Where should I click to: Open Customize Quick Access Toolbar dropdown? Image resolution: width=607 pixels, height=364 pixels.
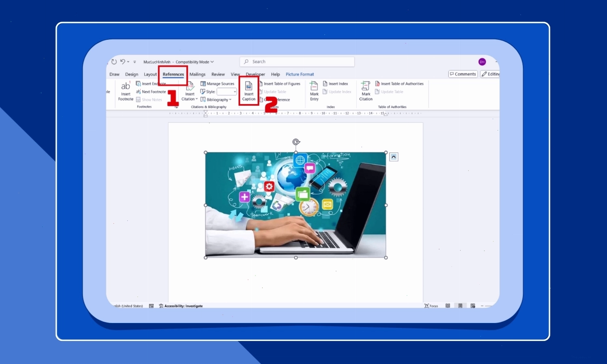point(135,62)
